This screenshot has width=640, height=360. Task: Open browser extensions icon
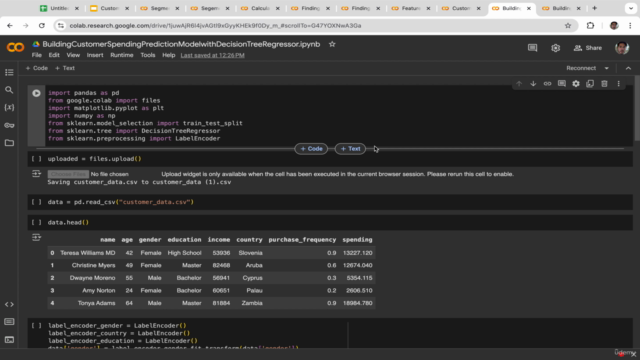tap(590, 25)
